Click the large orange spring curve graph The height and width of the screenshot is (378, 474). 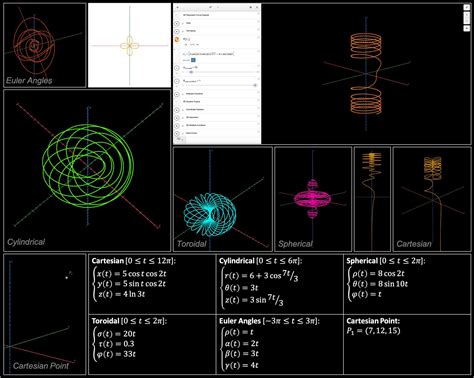click(366, 74)
